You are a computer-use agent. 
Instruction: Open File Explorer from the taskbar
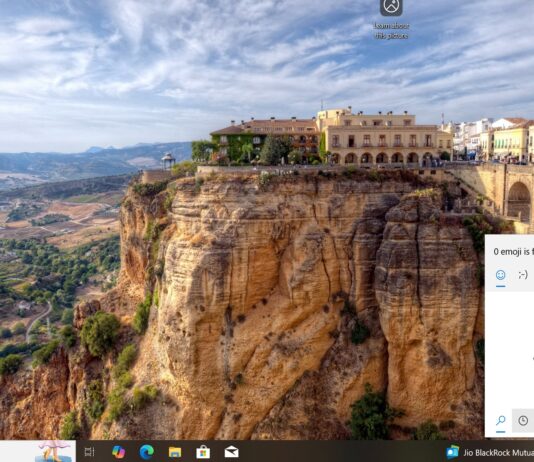click(175, 452)
